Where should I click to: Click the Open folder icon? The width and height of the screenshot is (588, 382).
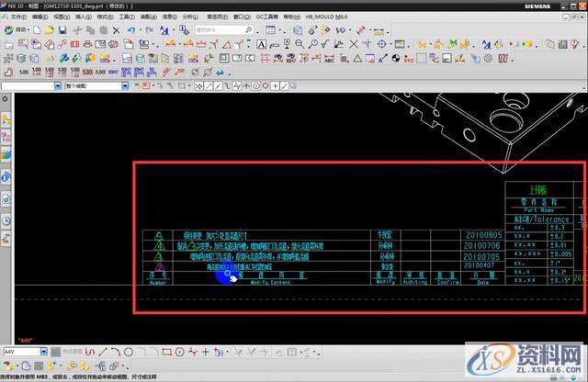pyautogui.click(x=50, y=29)
